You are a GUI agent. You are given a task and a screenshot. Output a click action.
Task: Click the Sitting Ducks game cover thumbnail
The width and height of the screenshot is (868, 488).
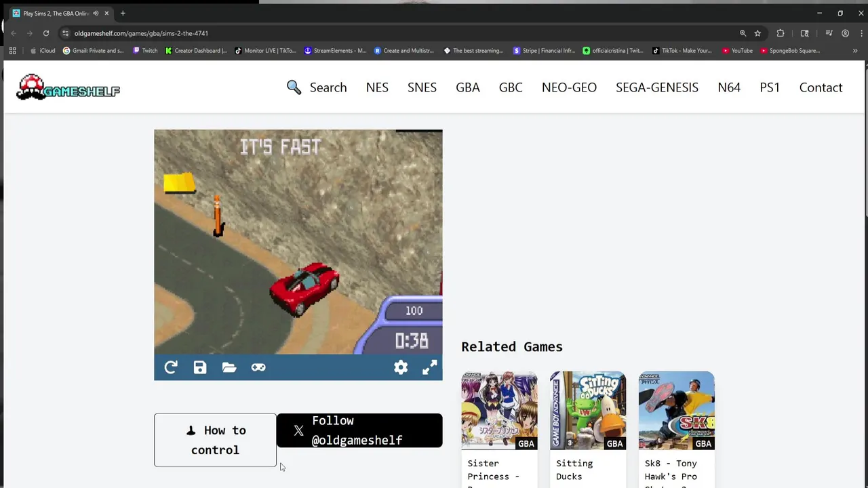click(588, 411)
